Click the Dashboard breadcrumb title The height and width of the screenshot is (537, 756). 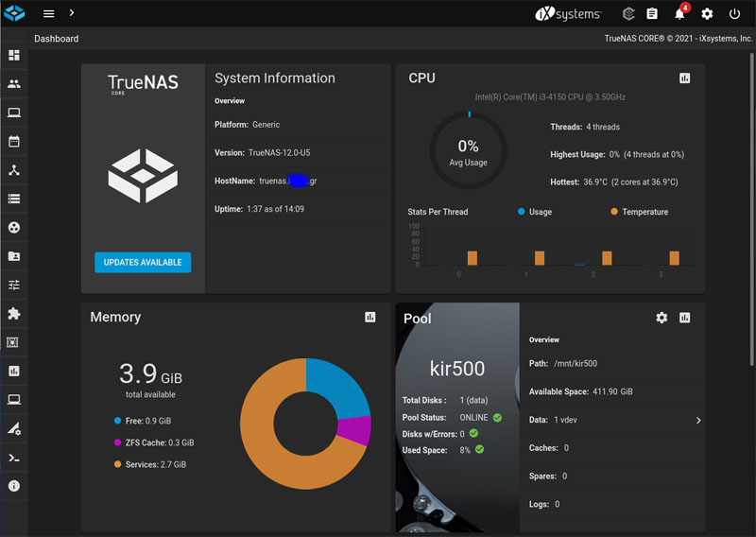click(57, 39)
